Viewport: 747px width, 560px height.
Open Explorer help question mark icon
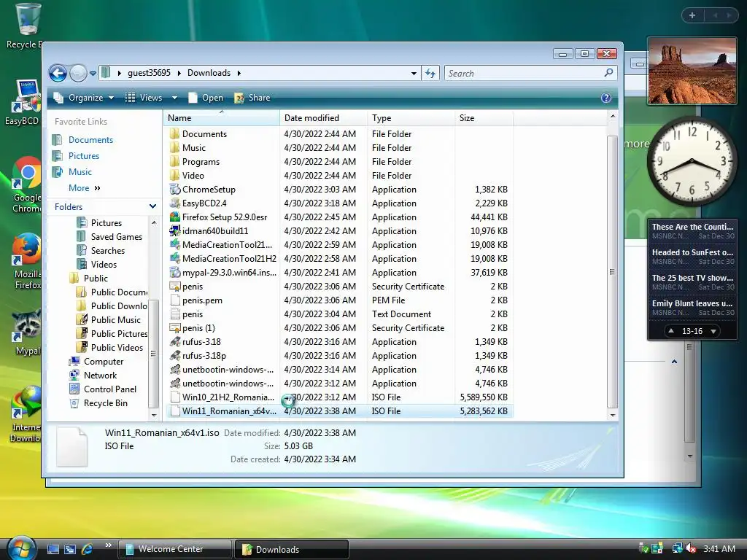pyautogui.click(x=606, y=98)
